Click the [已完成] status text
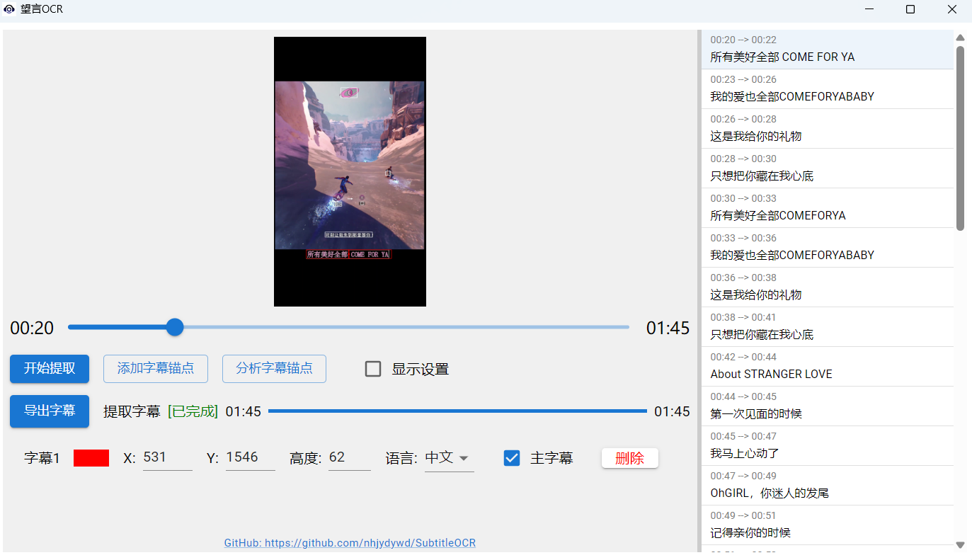972x560 pixels. pos(193,411)
